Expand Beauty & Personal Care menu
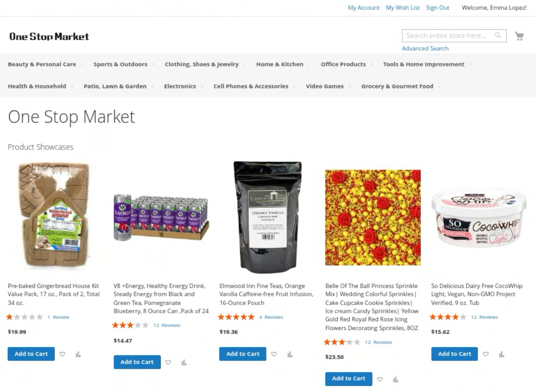Screen dimensions: 536x392 (42, 64)
